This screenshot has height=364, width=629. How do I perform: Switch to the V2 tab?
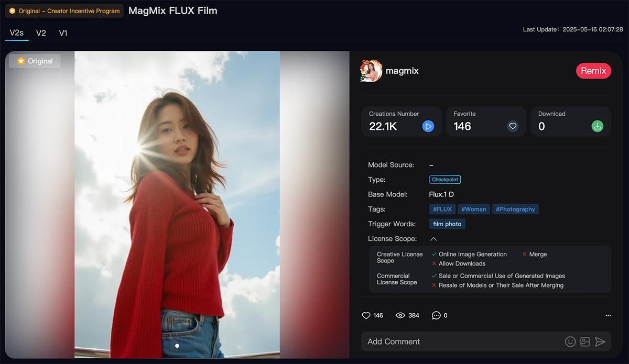click(41, 32)
